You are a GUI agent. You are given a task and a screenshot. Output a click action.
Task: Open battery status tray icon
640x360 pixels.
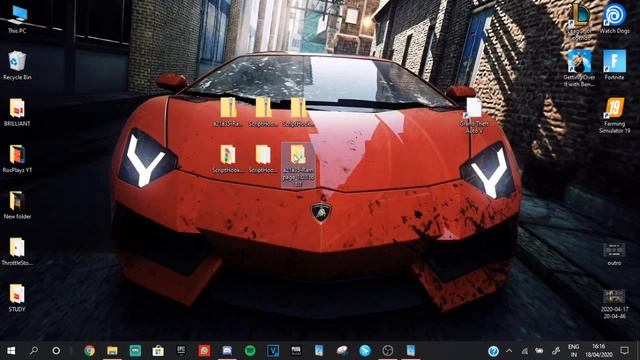(x=540, y=351)
